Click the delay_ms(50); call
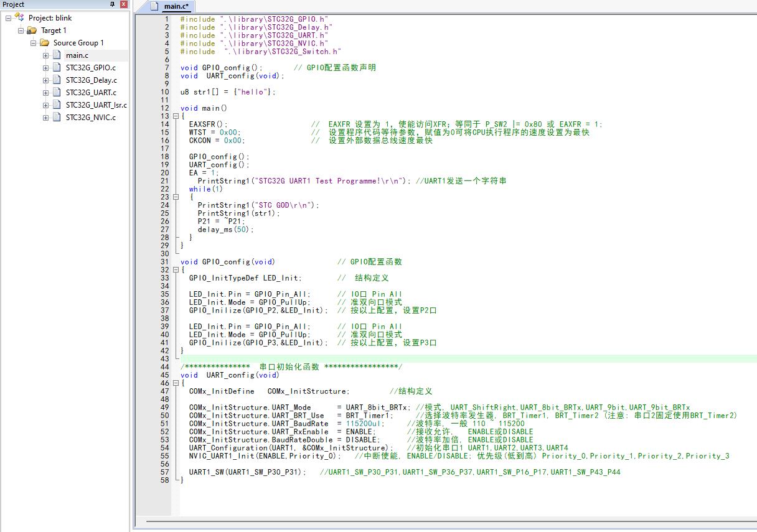757x532 pixels. point(226,230)
